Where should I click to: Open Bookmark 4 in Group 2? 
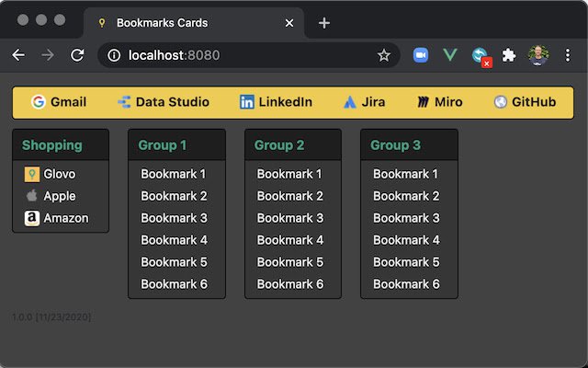click(x=290, y=240)
